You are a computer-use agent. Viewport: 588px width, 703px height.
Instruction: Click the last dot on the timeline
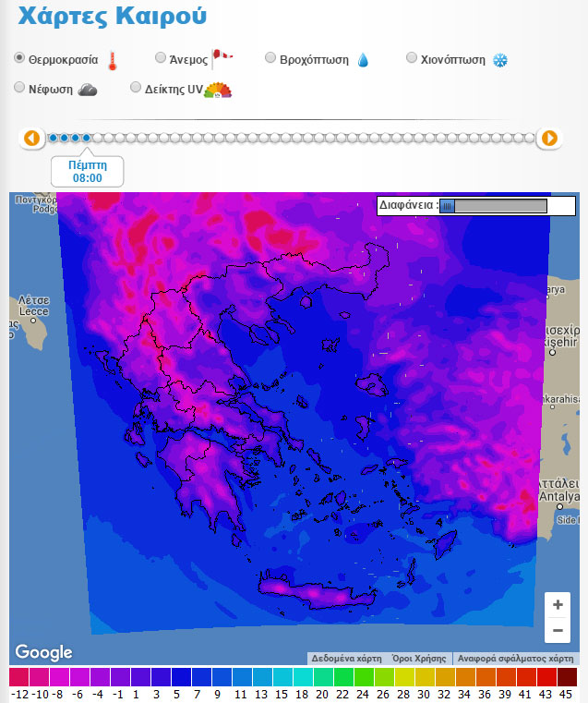pos(529,139)
